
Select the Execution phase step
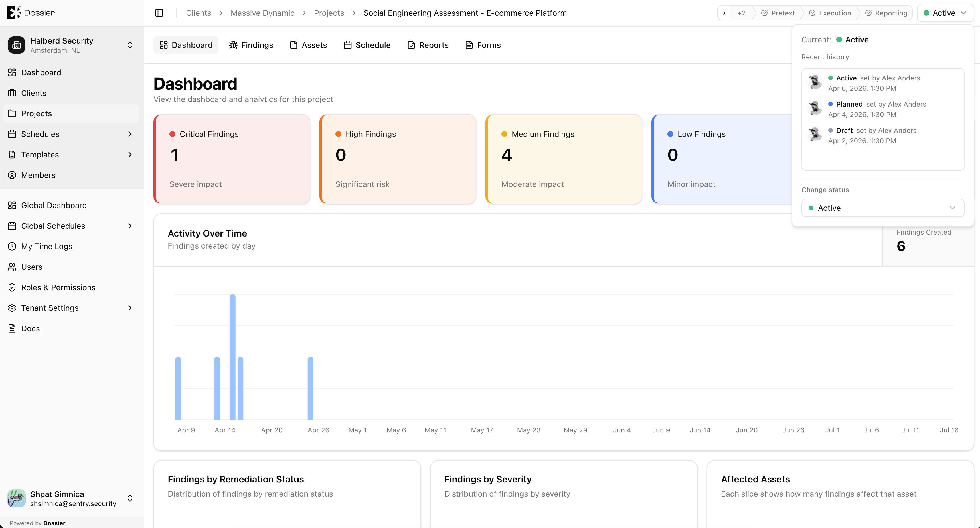[830, 13]
